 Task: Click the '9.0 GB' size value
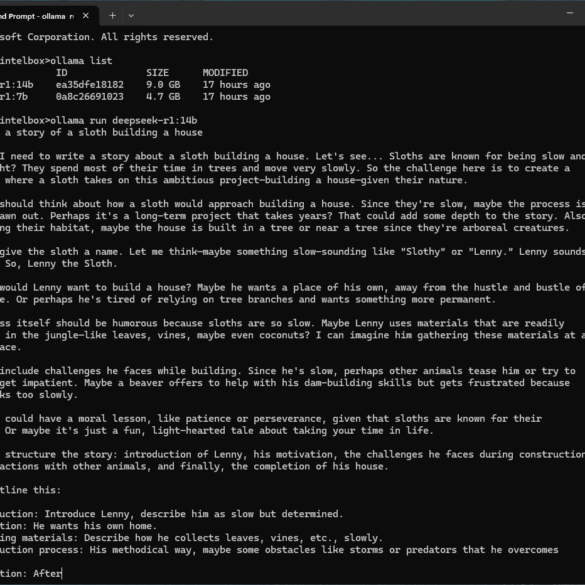163,85
